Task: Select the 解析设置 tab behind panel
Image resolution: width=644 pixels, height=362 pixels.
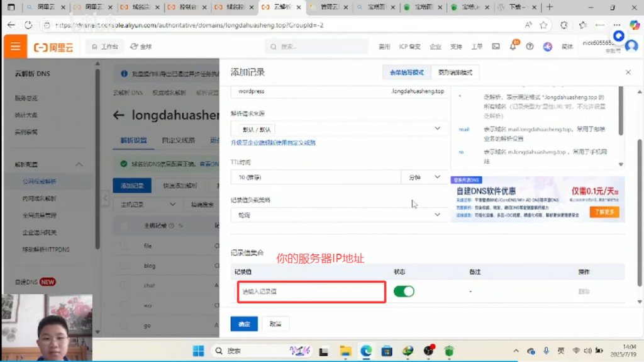Action: pos(133,140)
